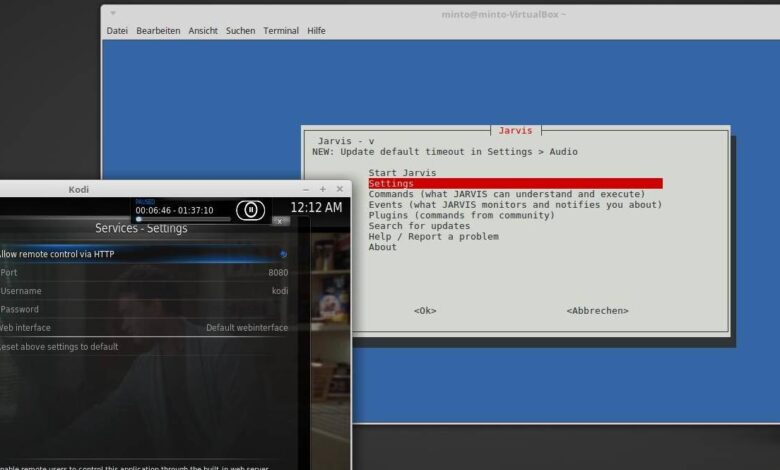Viewport: 780px width, 470px height.
Task: Open the Datei menu in the terminal
Action: pyautogui.click(x=117, y=31)
